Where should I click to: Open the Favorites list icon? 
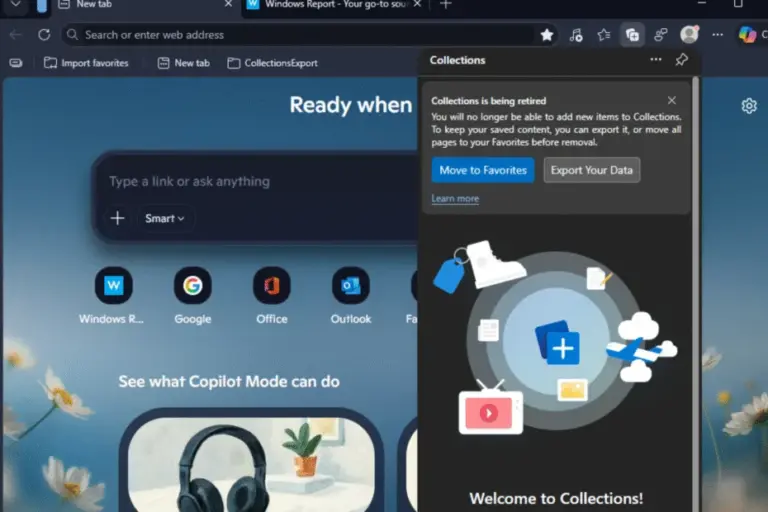(x=604, y=35)
